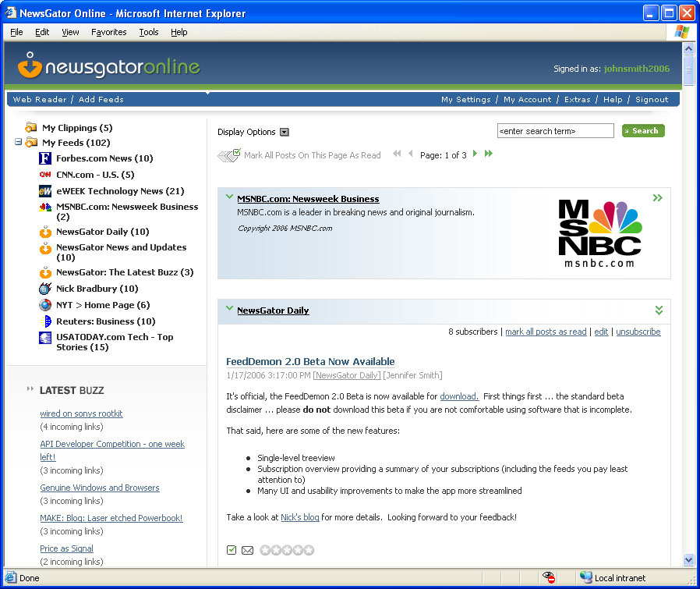Click the edit link for NewsGator Daily
Image resolution: width=700 pixels, height=589 pixels.
601,332
